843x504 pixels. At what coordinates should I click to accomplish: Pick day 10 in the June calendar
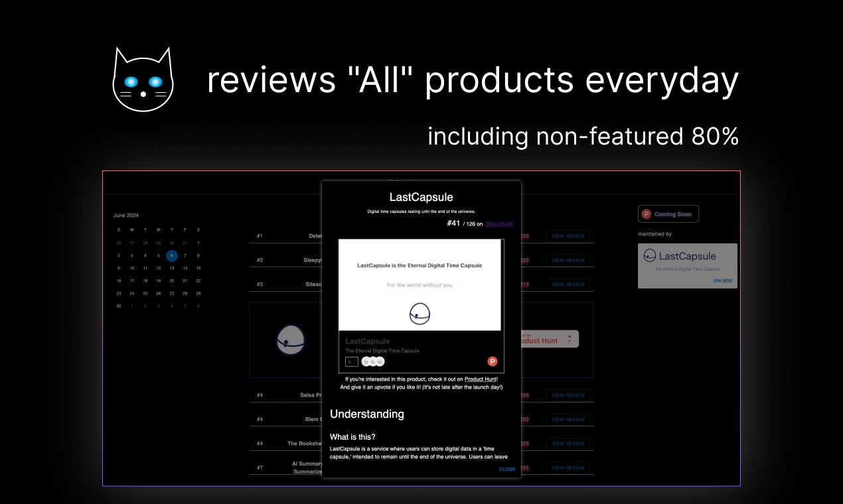click(x=132, y=268)
